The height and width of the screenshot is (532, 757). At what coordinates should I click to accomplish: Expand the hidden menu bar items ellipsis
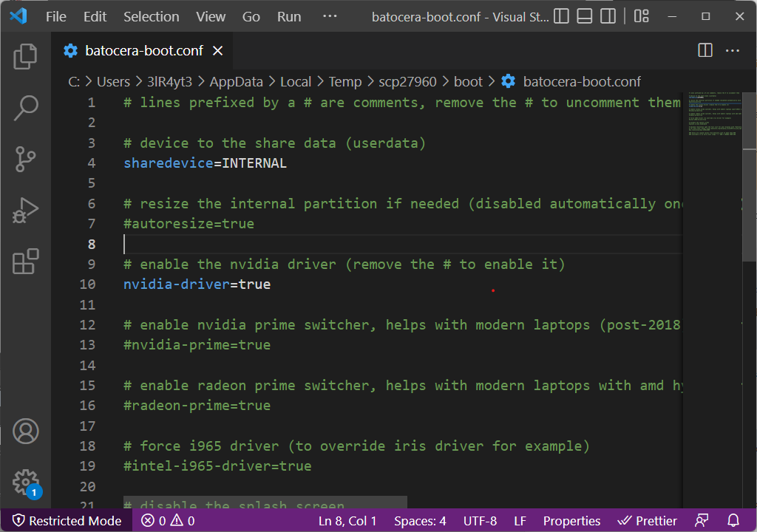330,16
